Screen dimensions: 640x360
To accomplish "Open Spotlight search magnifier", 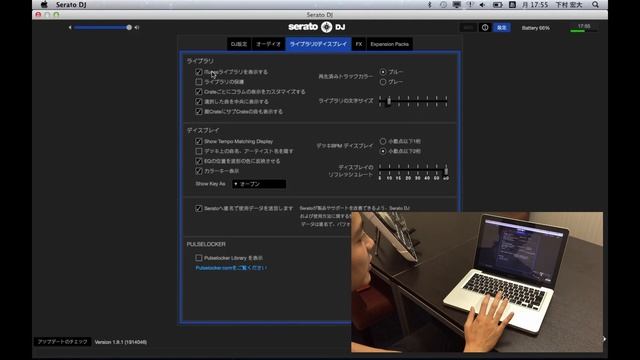I will click(596, 4).
